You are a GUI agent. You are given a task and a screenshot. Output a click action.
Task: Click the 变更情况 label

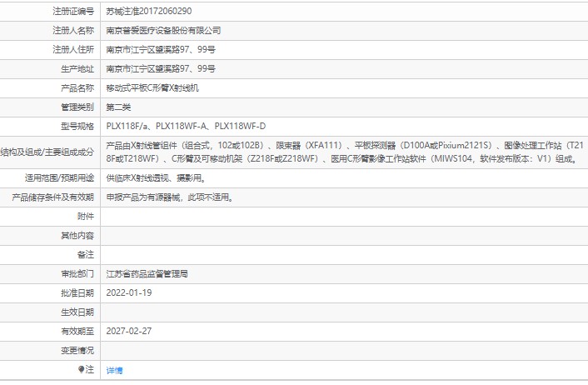coord(77,351)
